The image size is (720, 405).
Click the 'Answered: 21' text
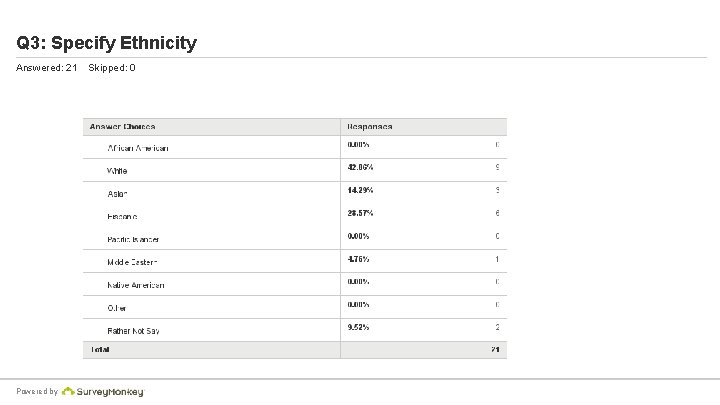(x=47, y=68)
